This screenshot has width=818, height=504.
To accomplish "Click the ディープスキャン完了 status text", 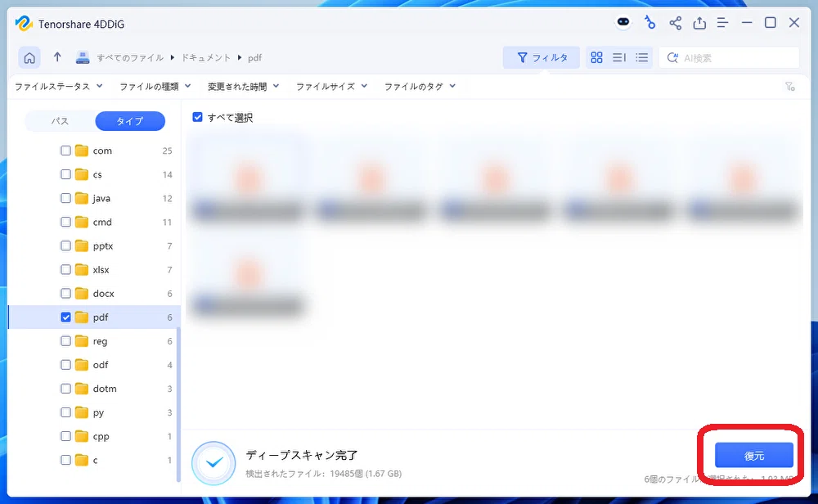I will click(302, 455).
